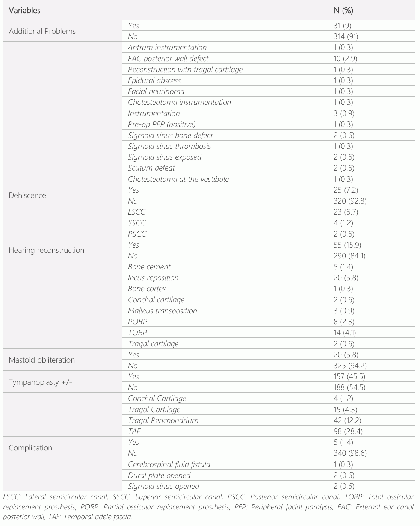Select the Tympanoplasty +/- row label

point(41,382)
